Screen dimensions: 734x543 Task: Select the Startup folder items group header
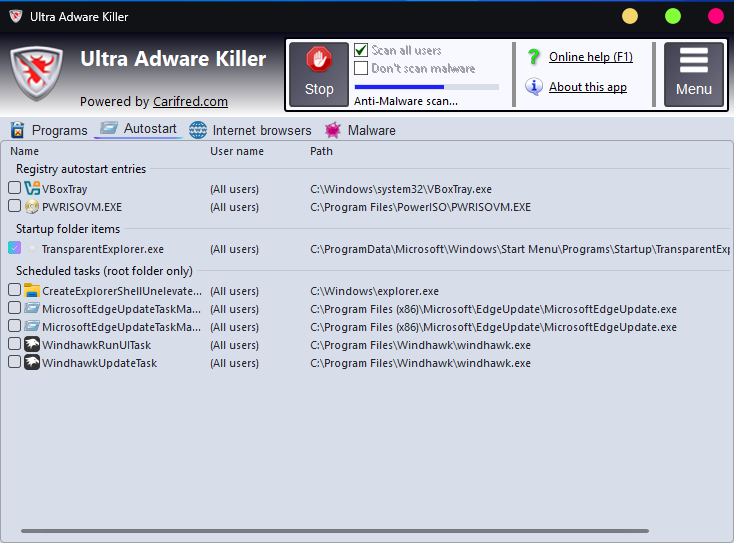(x=68, y=229)
